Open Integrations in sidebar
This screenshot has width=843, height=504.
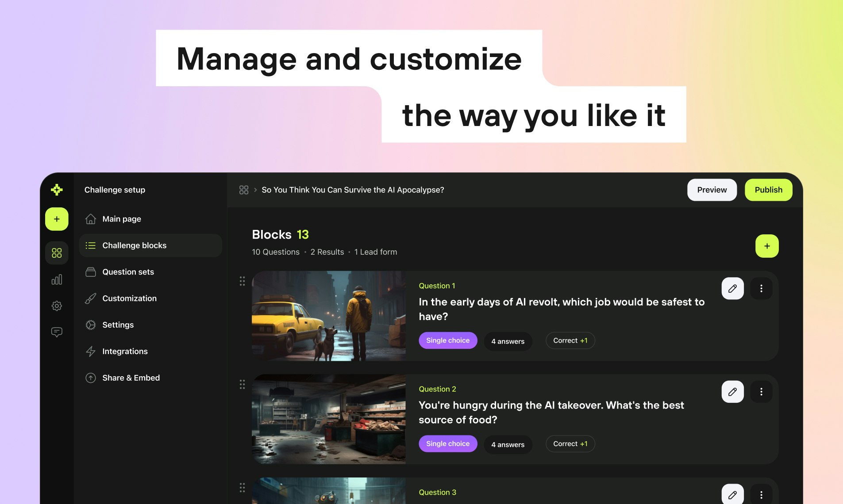click(x=150, y=351)
